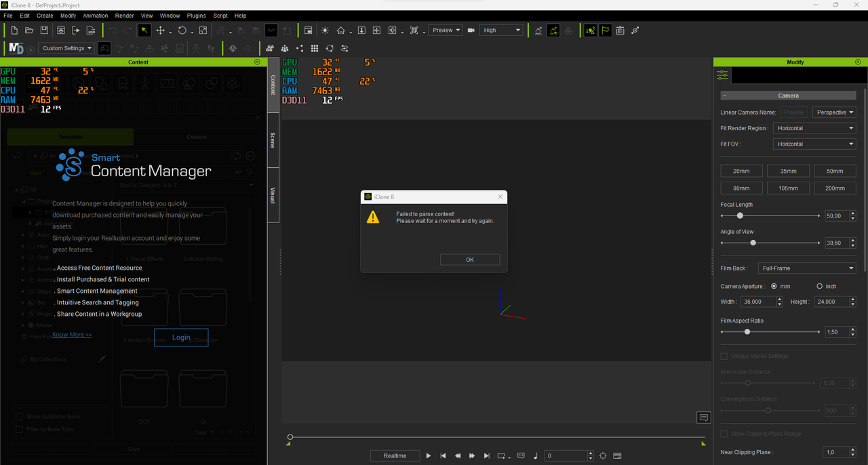
Task: Open the loop mode dropdown in playbar
Action: (x=503, y=456)
